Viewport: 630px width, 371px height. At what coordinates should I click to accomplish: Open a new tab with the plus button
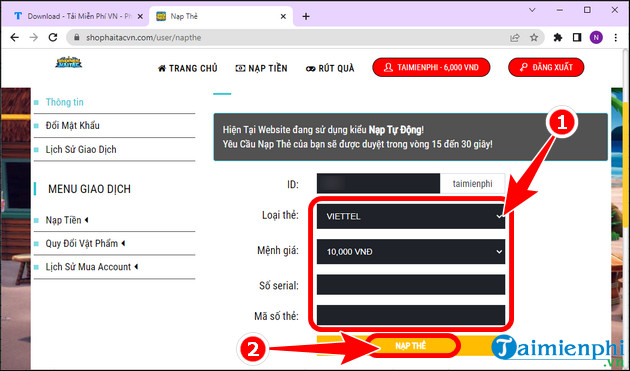[306, 16]
